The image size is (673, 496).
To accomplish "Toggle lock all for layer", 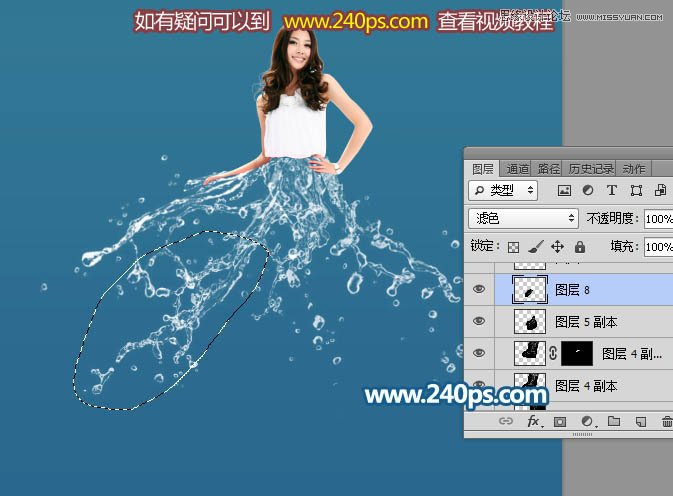I will [580, 246].
